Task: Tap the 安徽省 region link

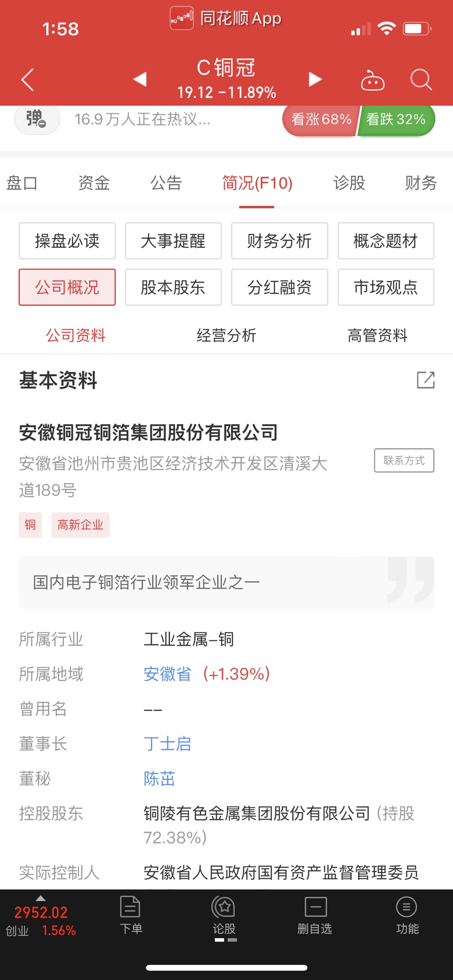Action: click(167, 674)
